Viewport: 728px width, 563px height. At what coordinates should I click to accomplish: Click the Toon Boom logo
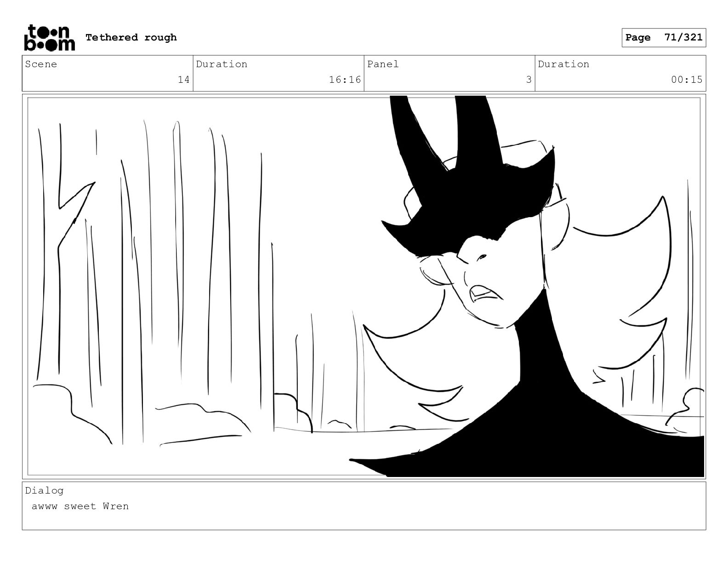coord(49,37)
